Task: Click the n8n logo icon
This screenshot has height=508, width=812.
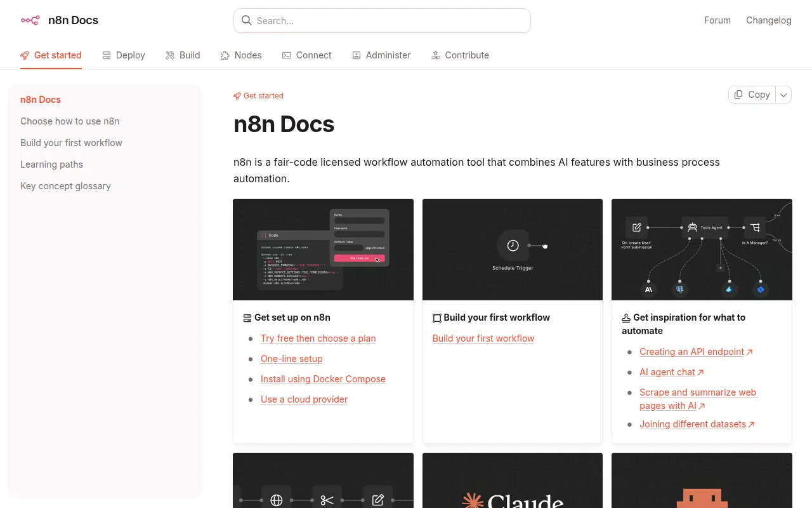Action: [x=30, y=20]
